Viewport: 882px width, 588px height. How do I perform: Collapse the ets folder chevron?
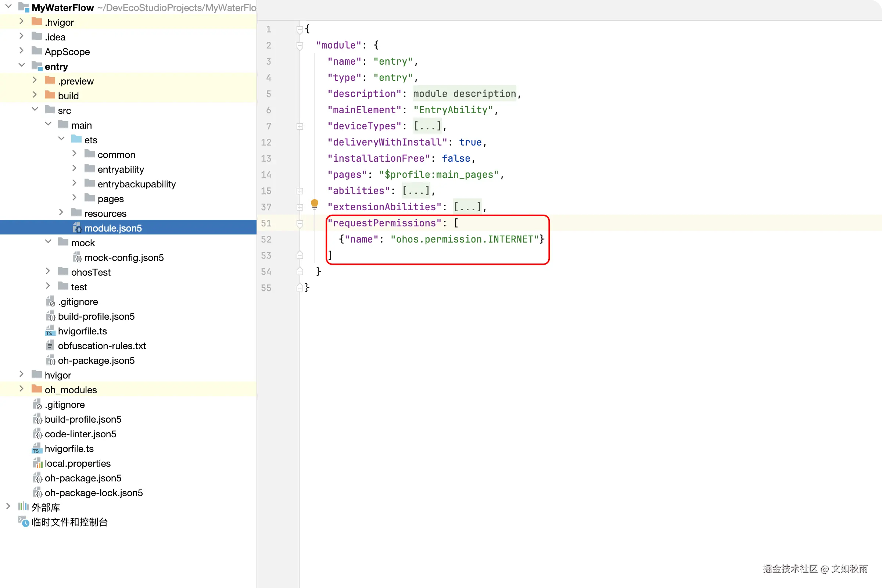point(61,139)
